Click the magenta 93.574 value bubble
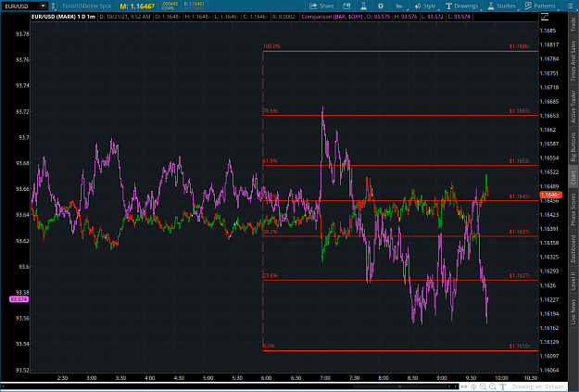The width and height of the screenshot is (579, 392). click(x=19, y=299)
